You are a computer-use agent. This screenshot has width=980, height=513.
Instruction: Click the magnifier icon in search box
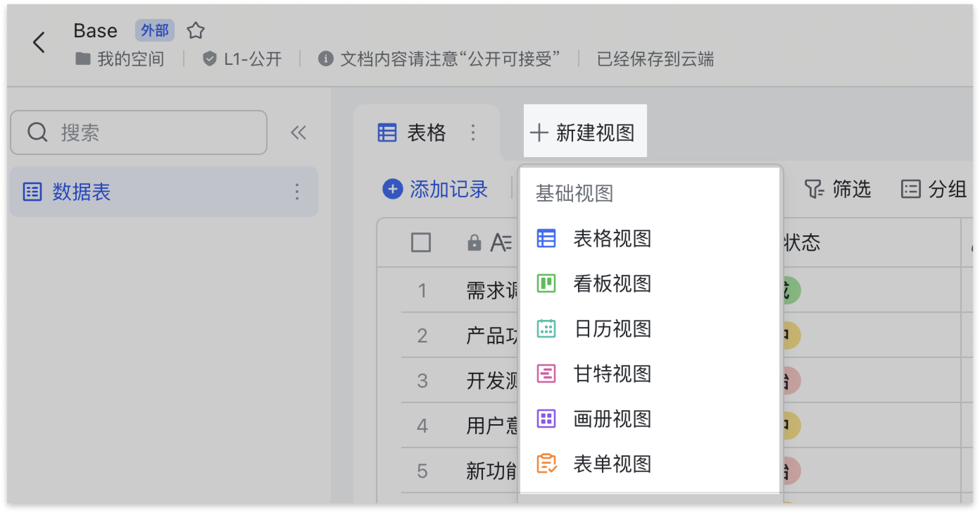[x=37, y=132]
